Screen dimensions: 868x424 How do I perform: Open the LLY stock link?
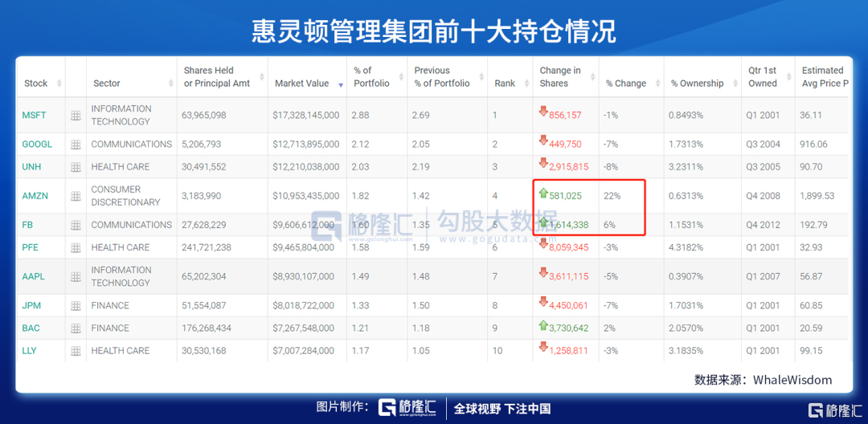[30, 351]
